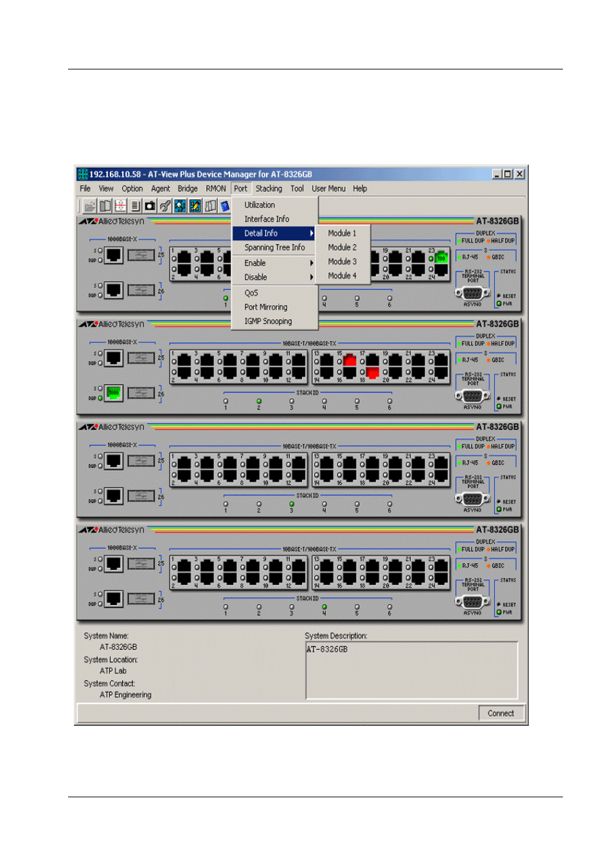This screenshot has width=613, height=868.
Task: Select port 13 on third module
Action: (326, 463)
